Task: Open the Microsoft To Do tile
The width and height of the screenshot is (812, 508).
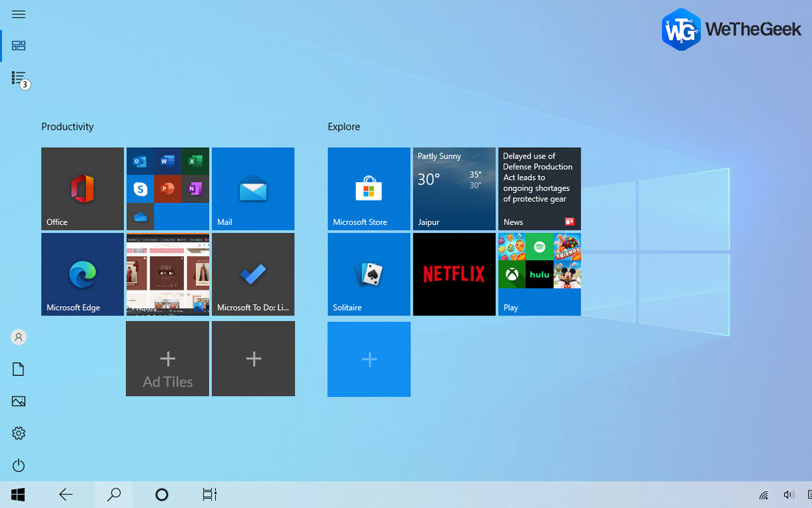Action: tap(253, 274)
